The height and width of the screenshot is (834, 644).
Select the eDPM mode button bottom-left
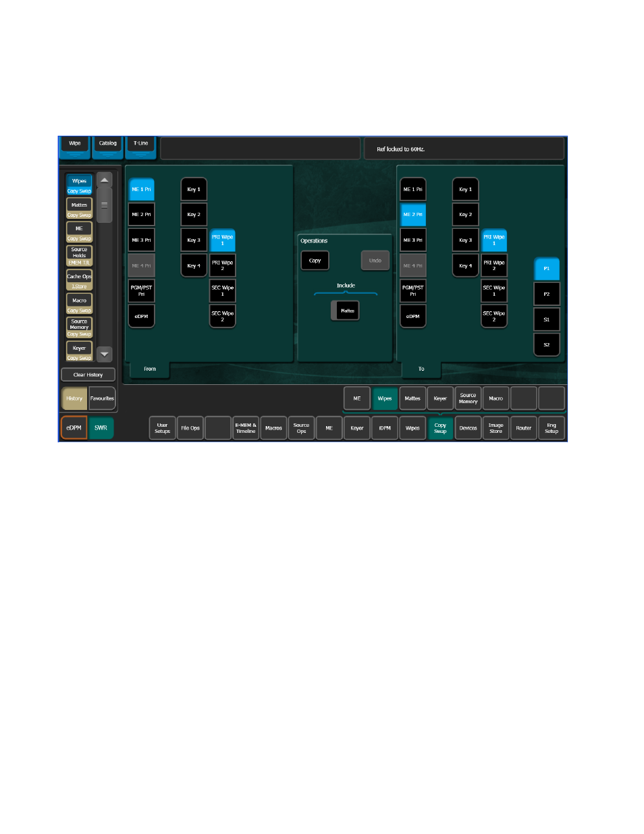[74, 427]
